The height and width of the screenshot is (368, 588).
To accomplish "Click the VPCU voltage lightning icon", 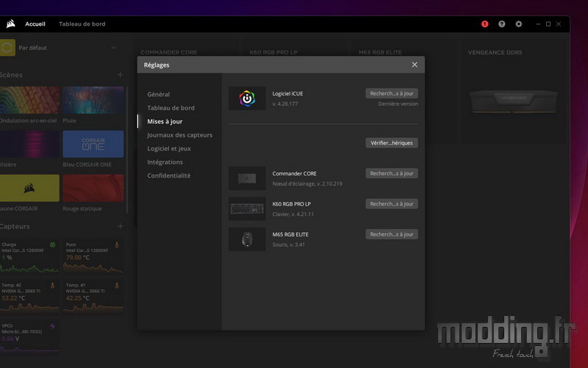I will pos(52,326).
